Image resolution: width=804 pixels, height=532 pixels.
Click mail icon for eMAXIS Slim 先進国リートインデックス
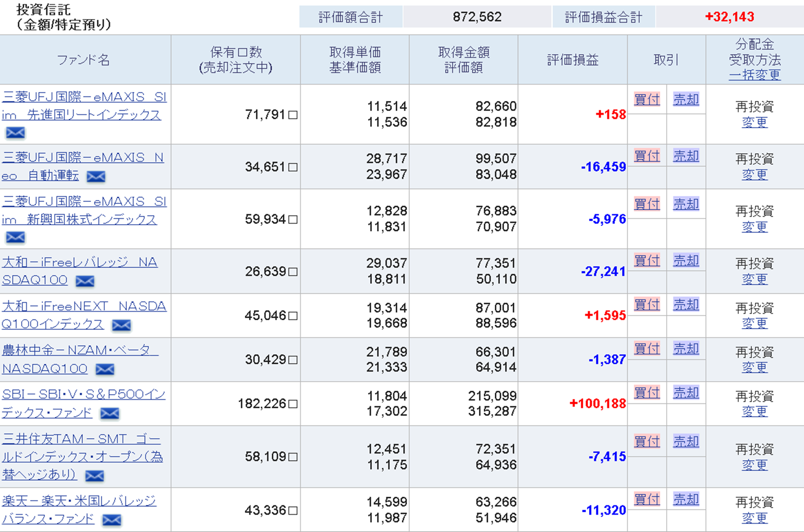tap(15, 133)
